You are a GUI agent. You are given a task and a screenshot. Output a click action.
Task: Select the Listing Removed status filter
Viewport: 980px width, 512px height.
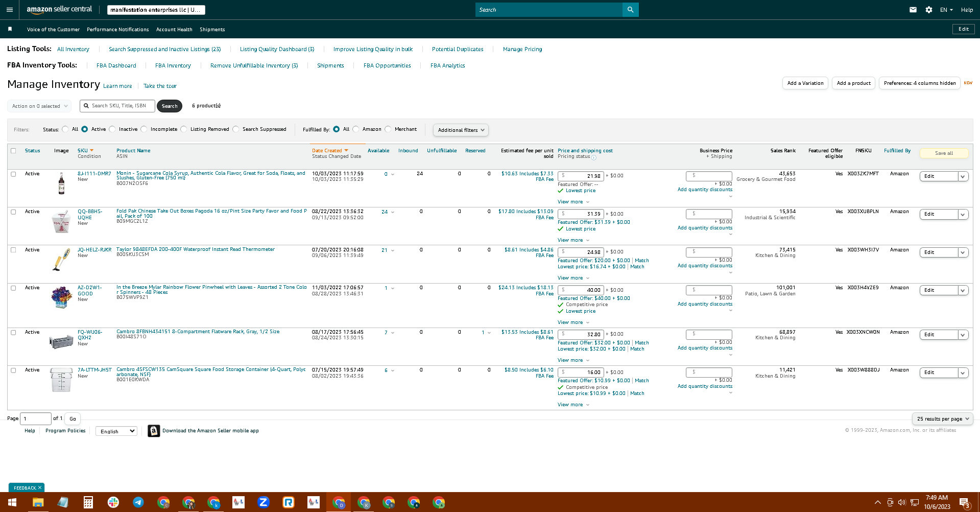click(184, 129)
